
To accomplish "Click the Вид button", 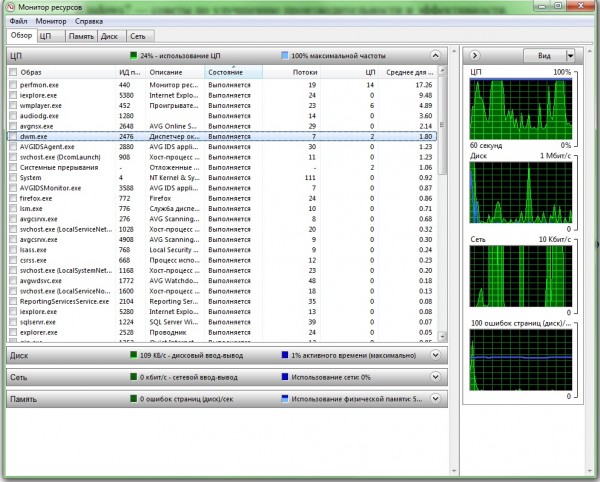I will [x=544, y=56].
